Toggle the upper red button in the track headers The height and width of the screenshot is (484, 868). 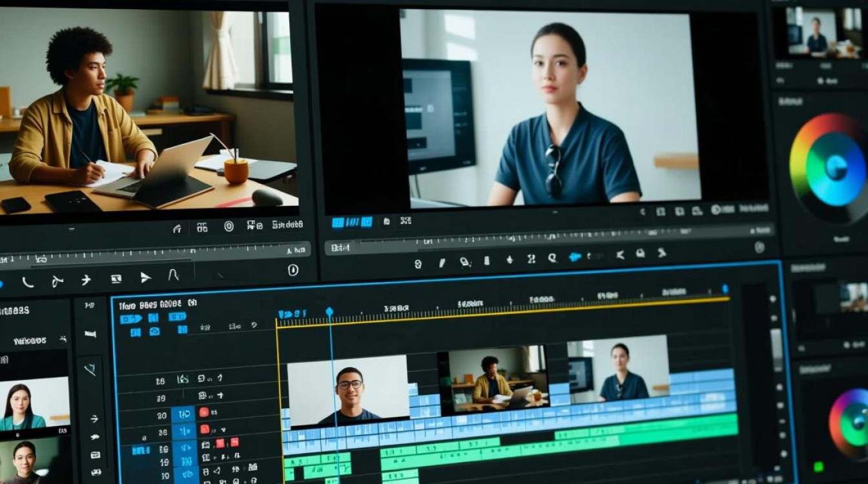(x=203, y=412)
